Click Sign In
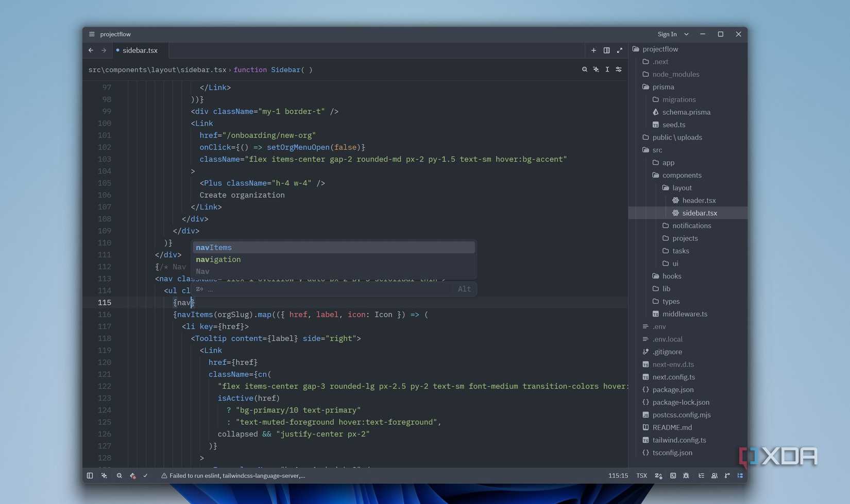The width and height of the screenshot is (850, 504). [667, 34]
